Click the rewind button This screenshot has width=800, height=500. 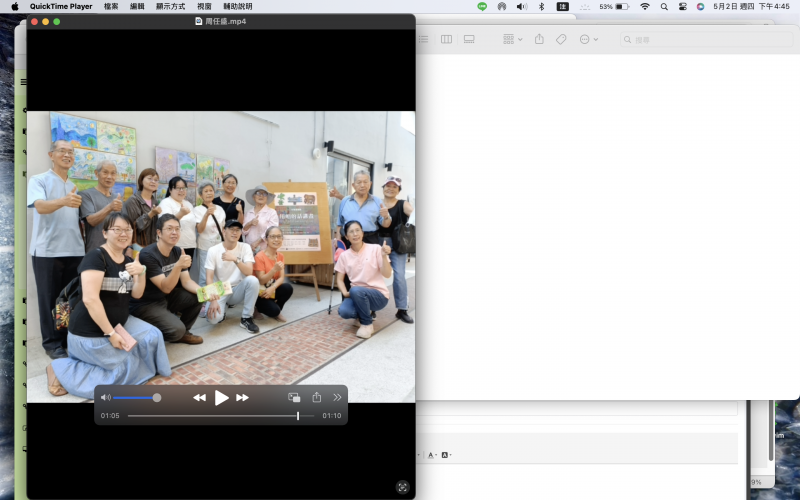(199, 397)
